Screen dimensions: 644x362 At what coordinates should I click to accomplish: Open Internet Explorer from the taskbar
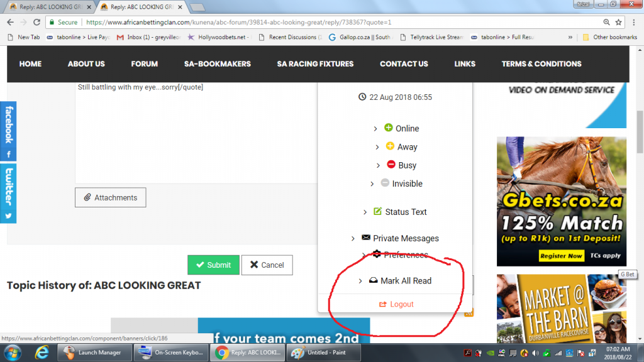point(42,352)
